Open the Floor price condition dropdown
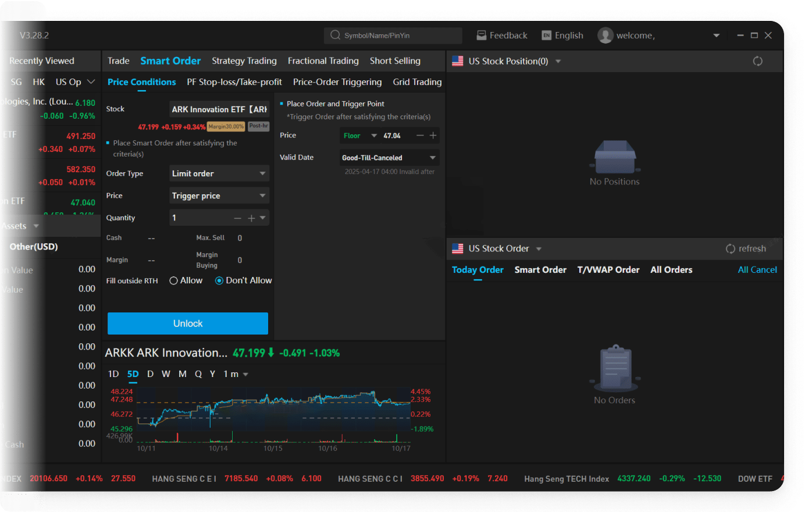The image size is (812, 512). pyautogui.click(x=359, y=136)
